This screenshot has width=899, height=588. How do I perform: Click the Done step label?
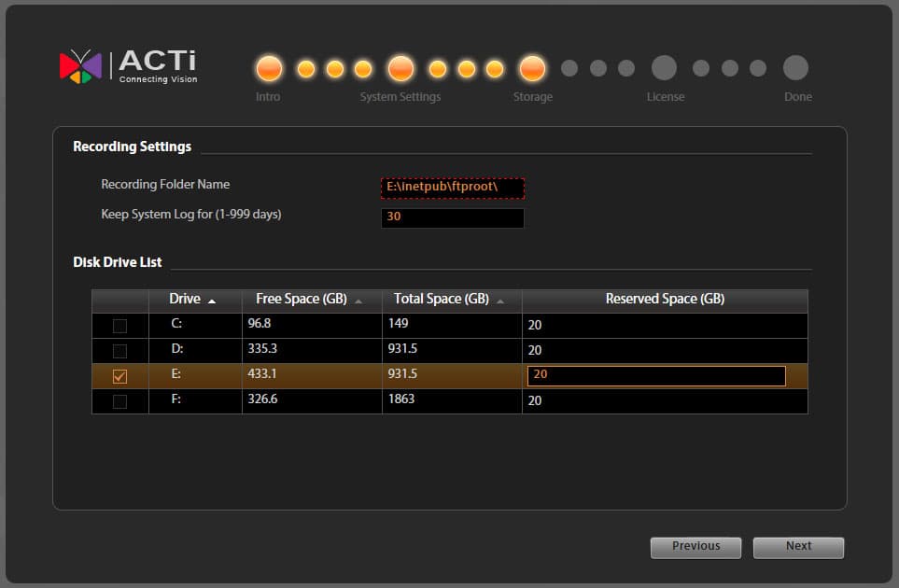[797, 97]
